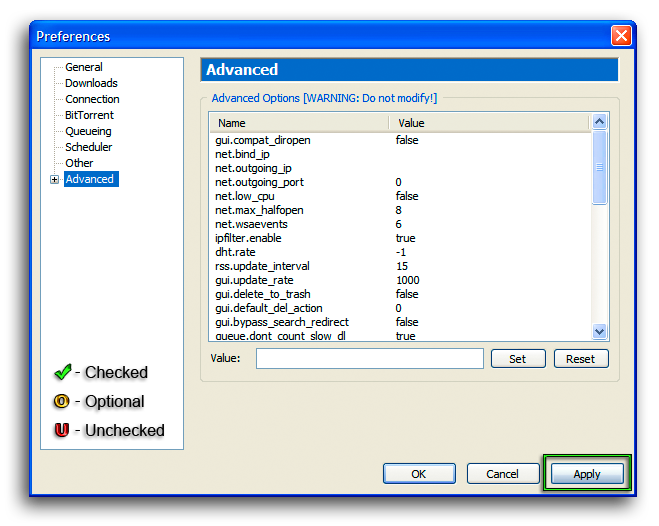The image size is (659, 526).
Task: Go to Connection settings
Action: tap(92, 99)
